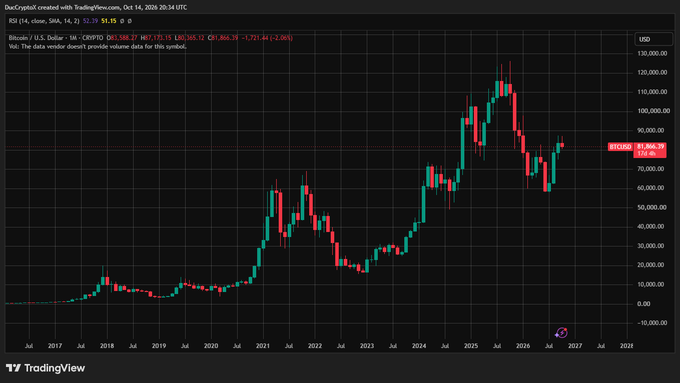Click the 60,000.00 price axis label
680x383 pixels.
651,188
